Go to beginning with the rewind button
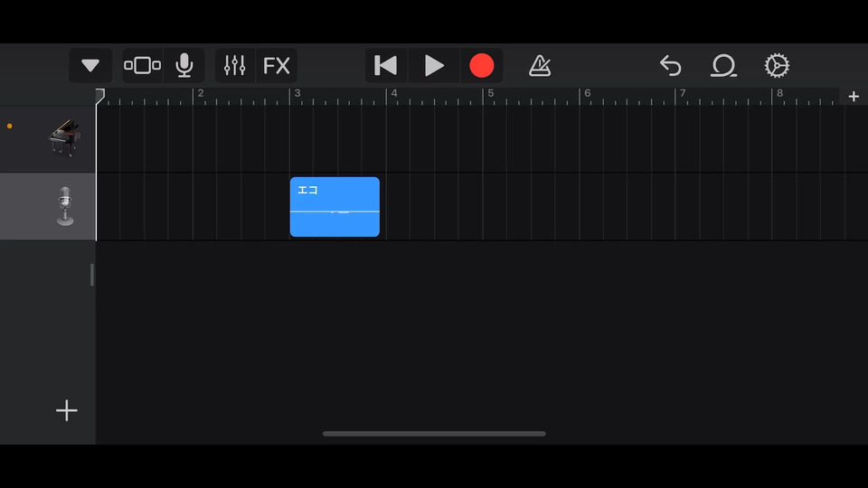868x488 pixels. 386,66
